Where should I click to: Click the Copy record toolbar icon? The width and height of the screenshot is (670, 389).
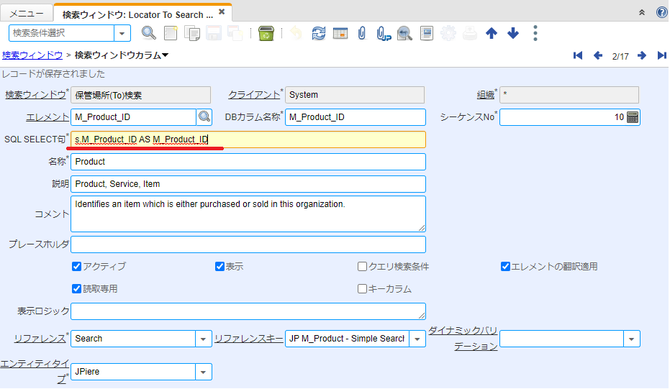tap(192, 33)
